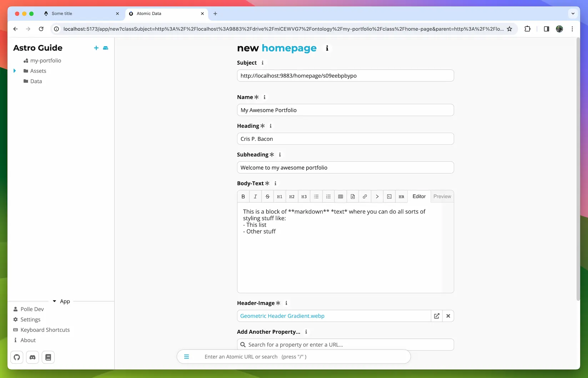588x378 pixels.
Task: Open the Polle Dev user page
Action: tap(32, 309)
